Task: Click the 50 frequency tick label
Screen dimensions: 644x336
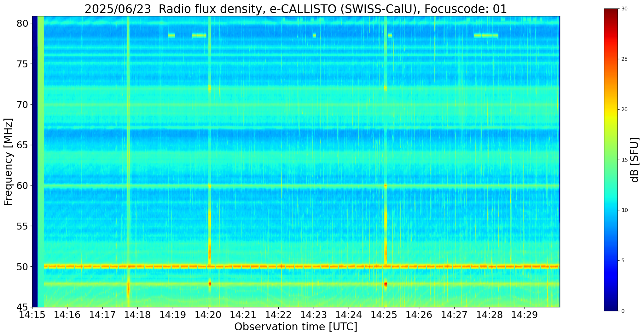Action: 22,267
